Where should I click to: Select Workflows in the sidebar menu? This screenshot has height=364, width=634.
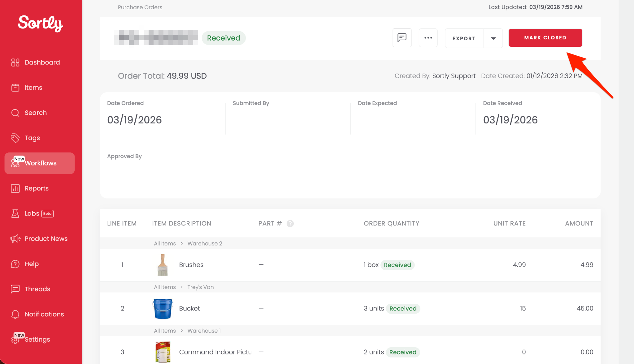point(40,163)
